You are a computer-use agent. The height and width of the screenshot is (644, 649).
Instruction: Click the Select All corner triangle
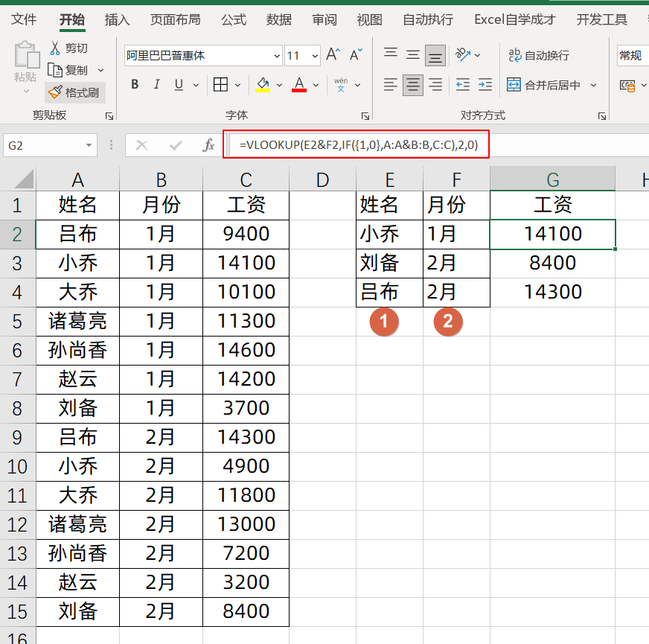click(x=24, y=179)
